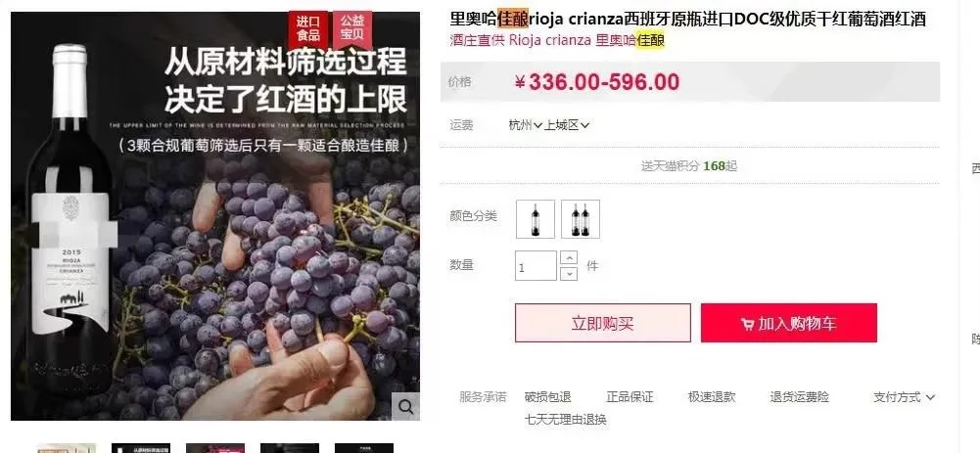Select the two-bottle pack option swatch

pos(580,219)
